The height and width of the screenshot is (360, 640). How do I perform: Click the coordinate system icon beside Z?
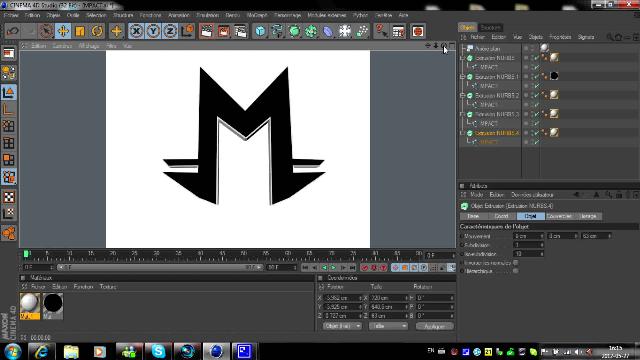pos(187,31)
